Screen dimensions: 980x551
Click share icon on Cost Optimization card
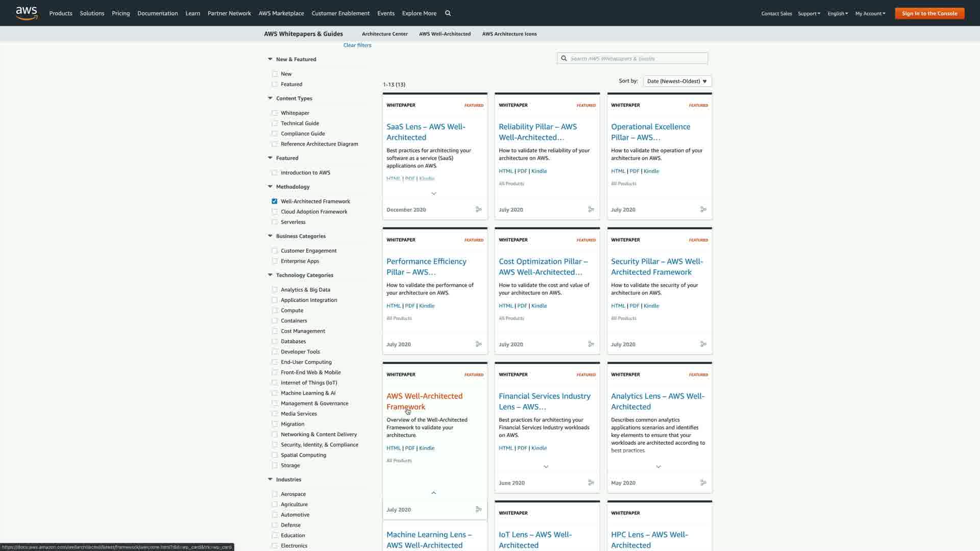pos(591,344)
